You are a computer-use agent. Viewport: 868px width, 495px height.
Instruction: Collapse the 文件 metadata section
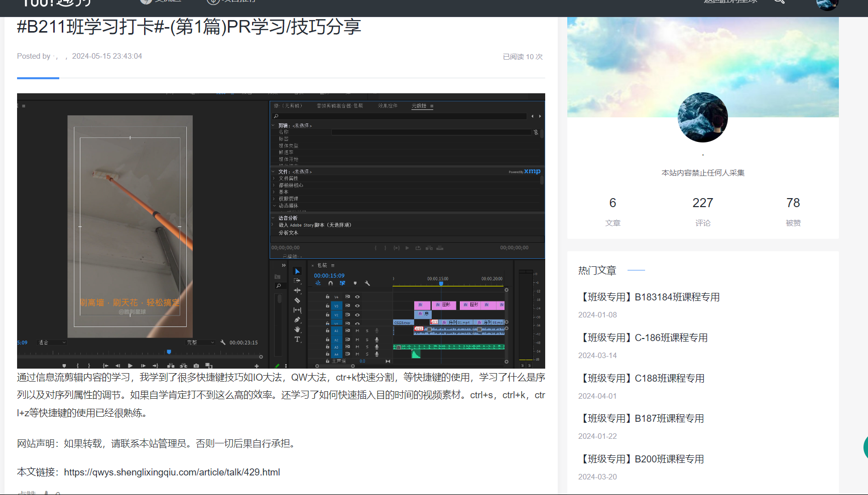(274, 172)
